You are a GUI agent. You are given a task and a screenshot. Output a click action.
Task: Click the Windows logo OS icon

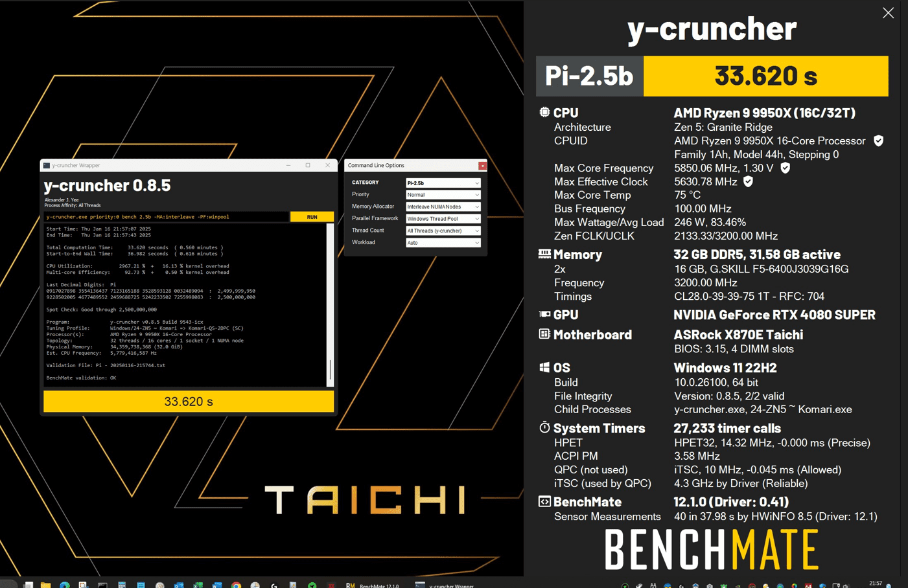click(544, 367)
